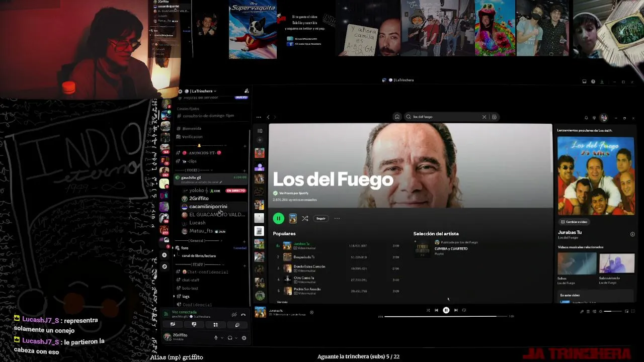
Task: Add Jurabas Tu to library with plus icon
Action: coord(632,234)
